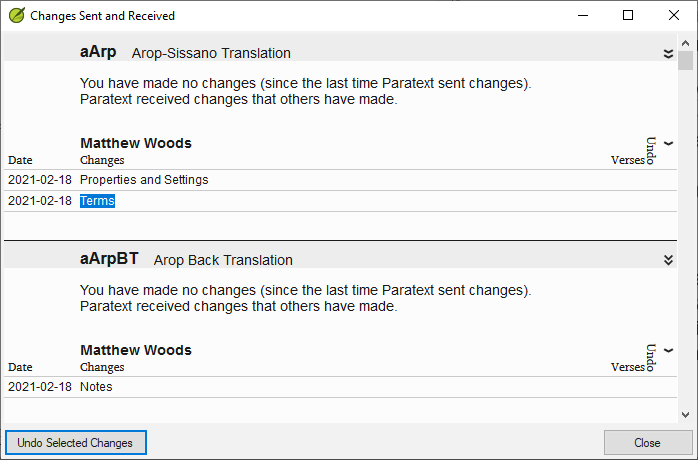This screenshot has height=460, width=698.
Task: Click the aArp project short name
Action: [x=98, y=52]
